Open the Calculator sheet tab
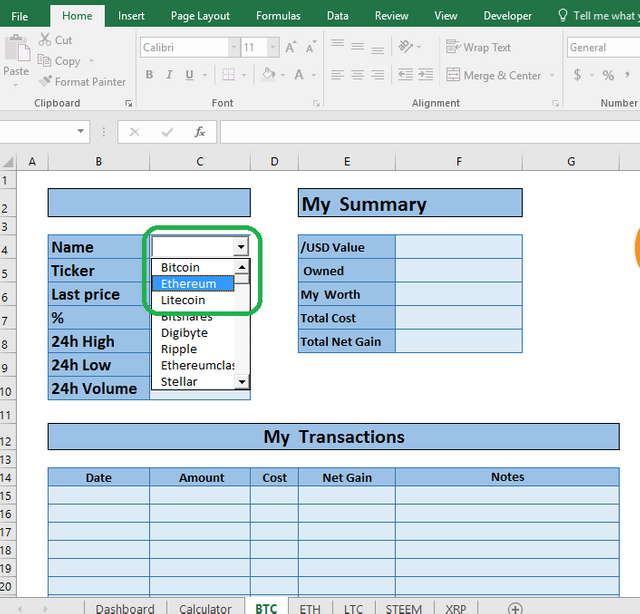Viewport: 640px width, 614px height. pos(205,608)
